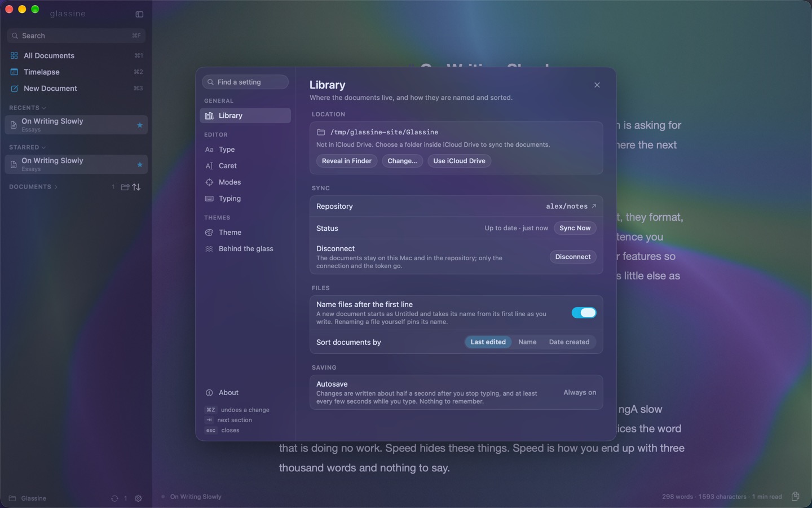Switch to the Type settings section
812x508 pixels.
[245, 150]
